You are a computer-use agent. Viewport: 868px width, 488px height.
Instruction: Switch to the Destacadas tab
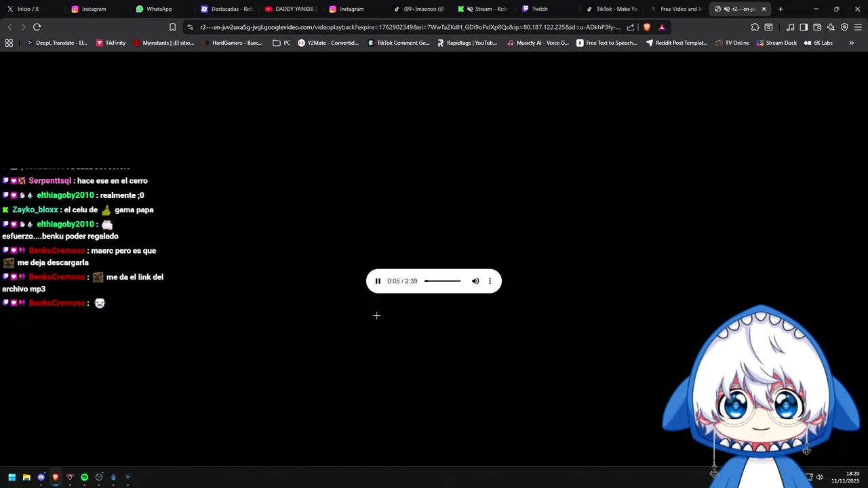coord(226,9)
